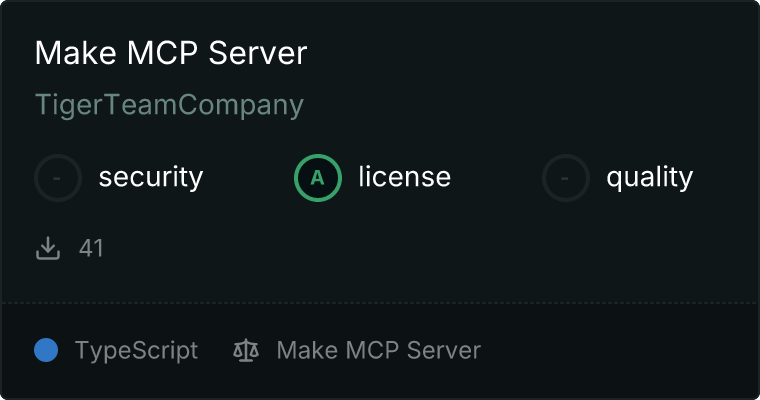Screen dimensions: 760x400
Task: Visit the TigerTeamCompany author link
Action: [x=169, y=105]
